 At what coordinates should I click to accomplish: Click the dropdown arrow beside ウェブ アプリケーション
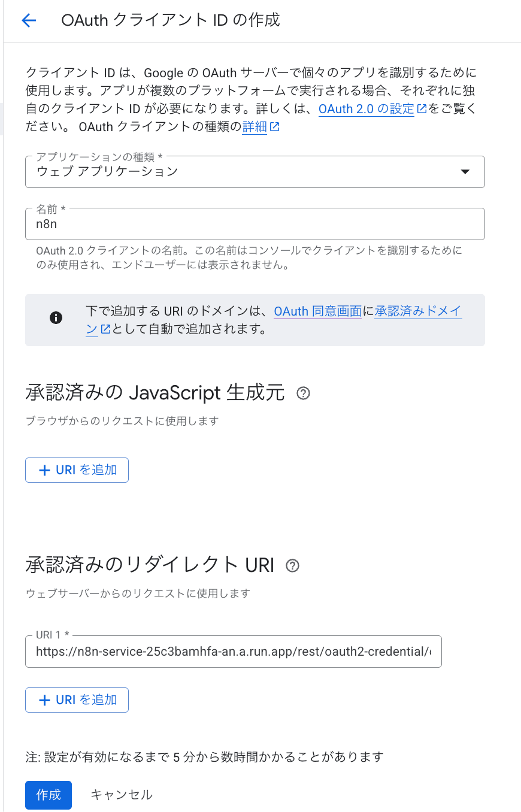click(x=465, y=172)
